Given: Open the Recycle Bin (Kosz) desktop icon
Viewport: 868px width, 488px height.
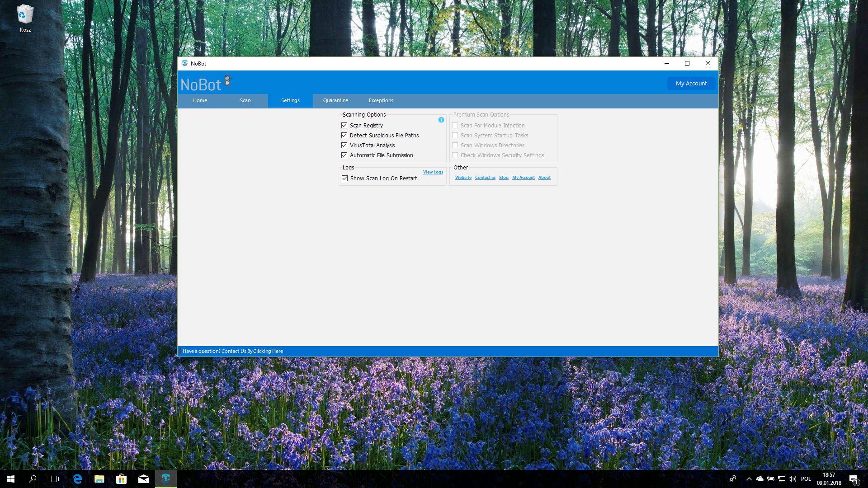Looking at the screenshot, I should pyautogui.click(x=25, y=18).
